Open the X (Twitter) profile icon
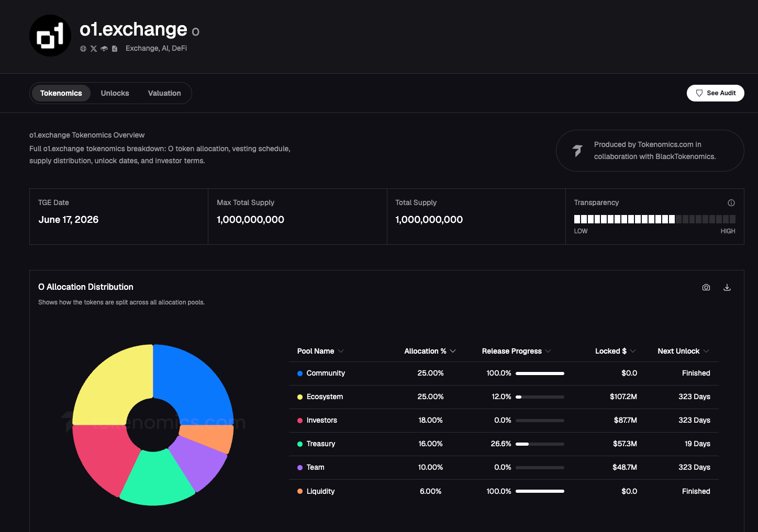 94,49
